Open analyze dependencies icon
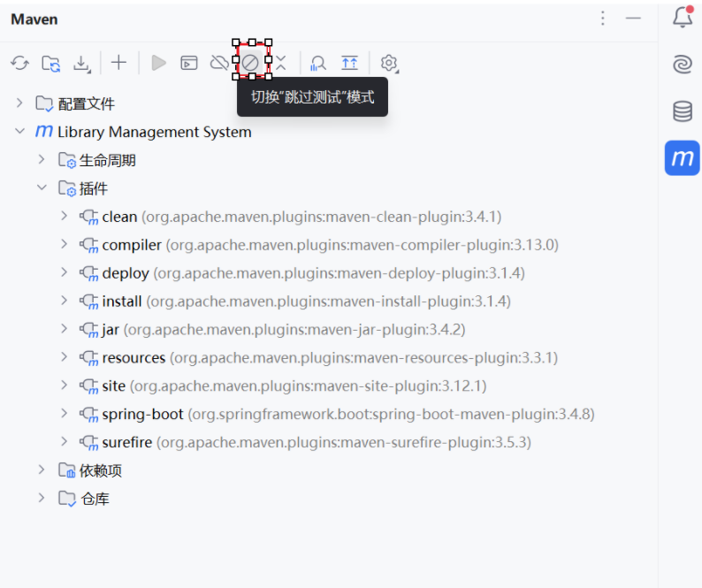The image size is (702, 588). (318, 63)
